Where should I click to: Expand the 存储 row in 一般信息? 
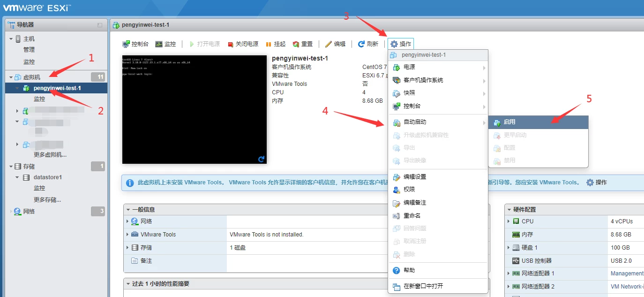click(127, 248)
